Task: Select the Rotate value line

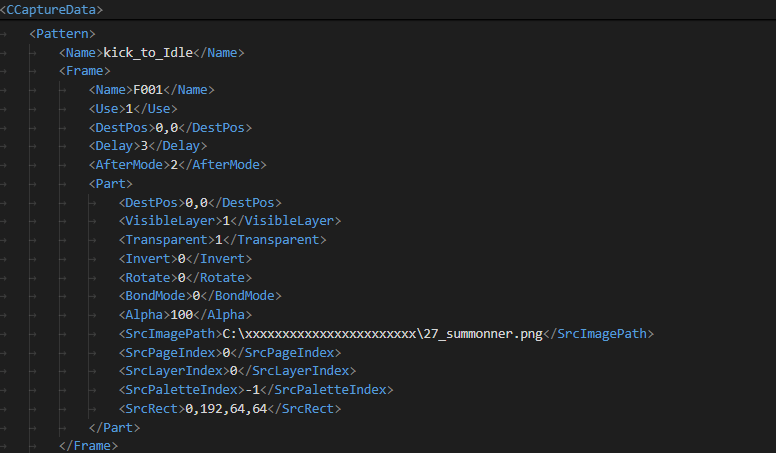Action: (185, 277)
